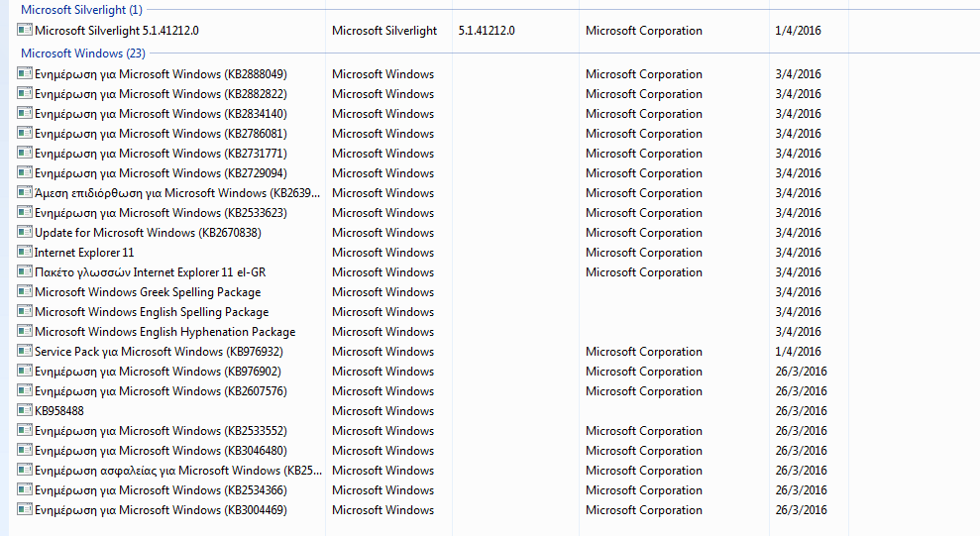This screenshot has height=536, width=980.
Task: Click Microsoft Corporation publisher in Internet Explorer 11 row
Action: click(644, 253)
